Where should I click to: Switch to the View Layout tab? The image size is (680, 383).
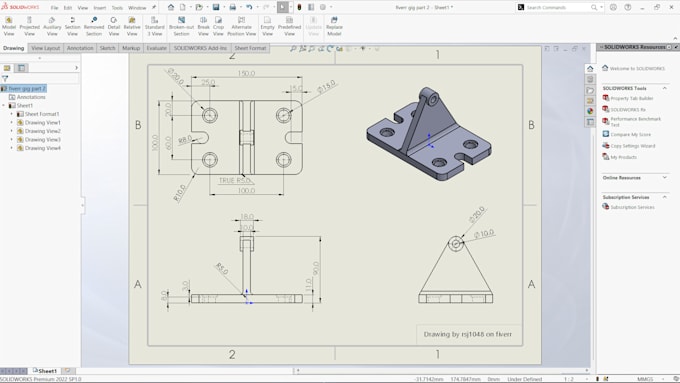46,48
